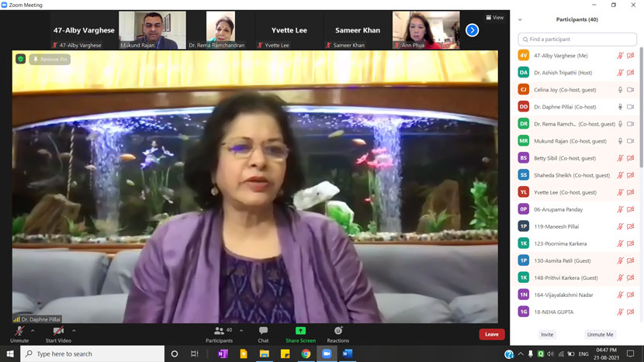Screen dimensions: 644x362
Task: Open Task View in taskbar
Action: [x=195, y=353]
